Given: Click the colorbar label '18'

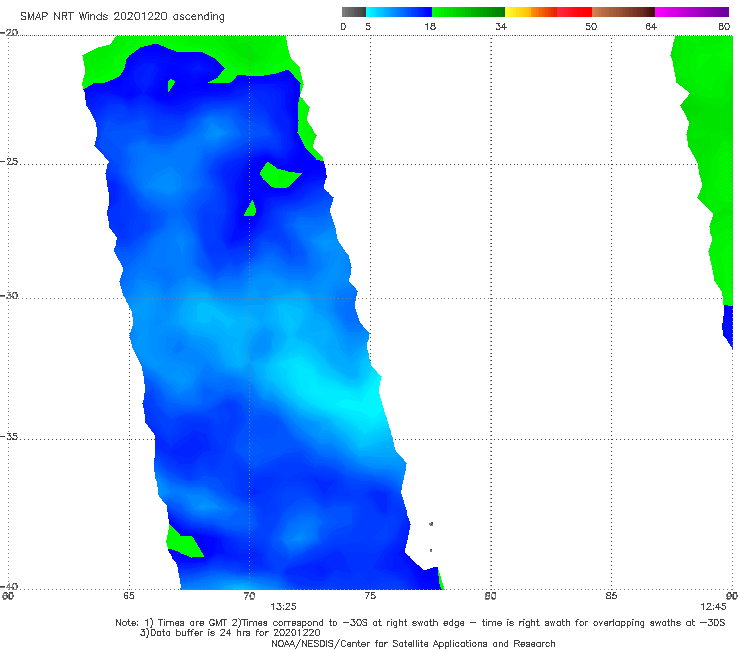Looking at the screenshot, I should tap(430, 27).
